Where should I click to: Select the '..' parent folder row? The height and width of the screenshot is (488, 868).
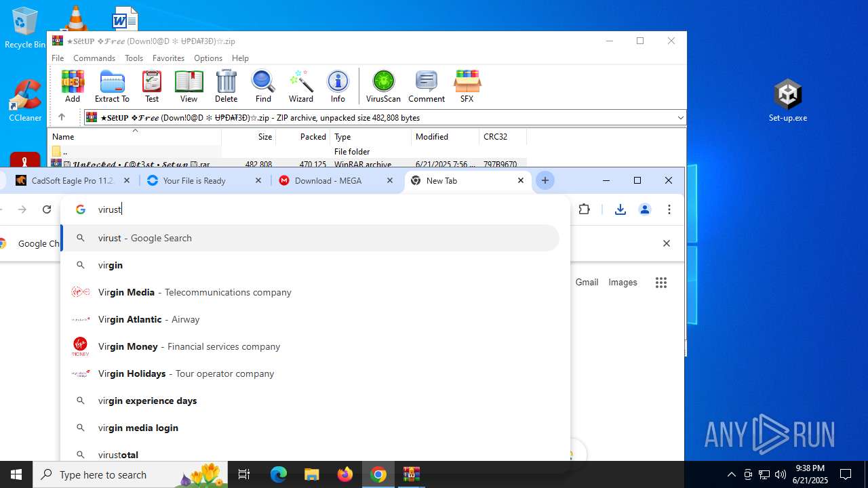[288, 152]
